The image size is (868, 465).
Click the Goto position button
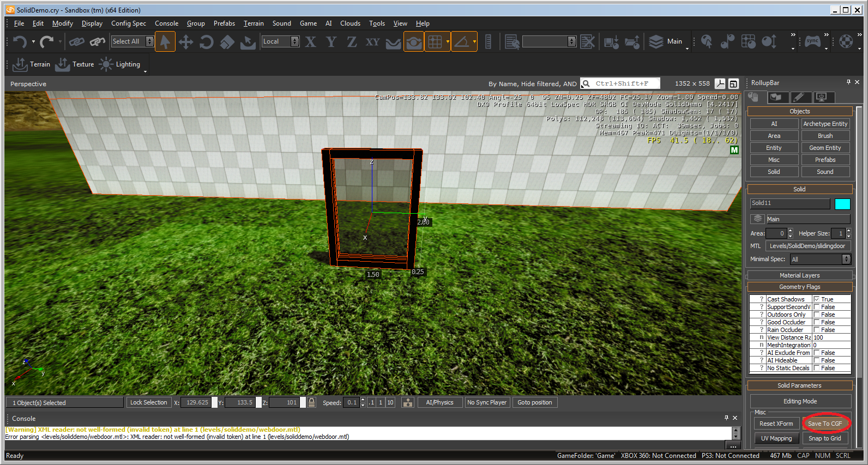click(x=535, y=402)
